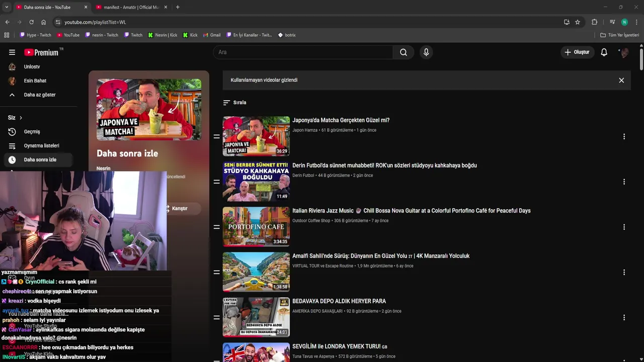Open Chrome three-dot menu
This screenshot has width=644, height=362.
click(x=636, y=22)
